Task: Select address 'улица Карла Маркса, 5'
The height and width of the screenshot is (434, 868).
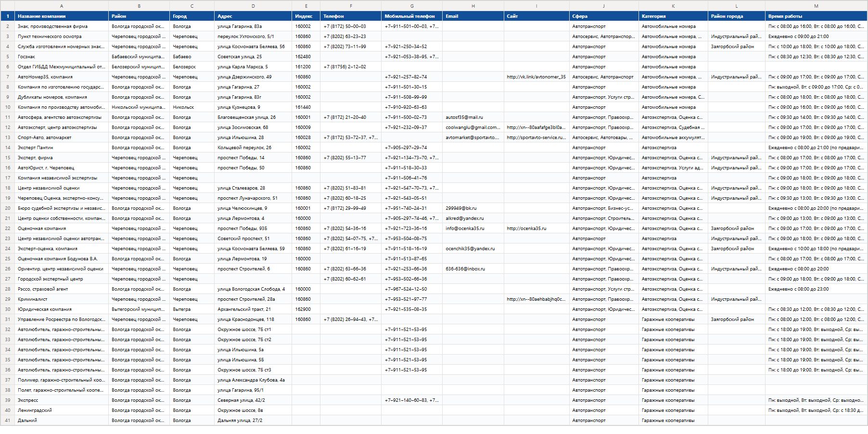Action: pos(253,67)
